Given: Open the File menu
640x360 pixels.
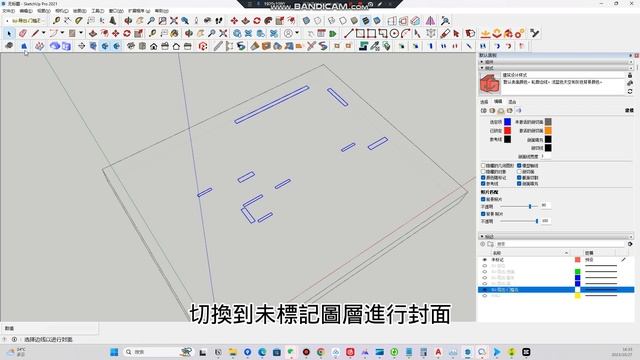Looking at the screenshot, I should [x=8, y=11].
